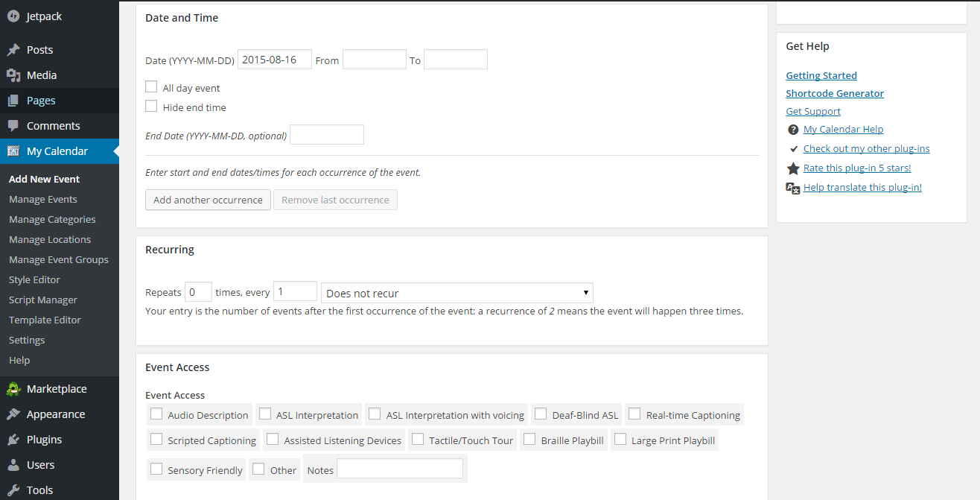This screenshot has width=980, height=500.
Task: Go to Script Manager
Action: point(43,300)
